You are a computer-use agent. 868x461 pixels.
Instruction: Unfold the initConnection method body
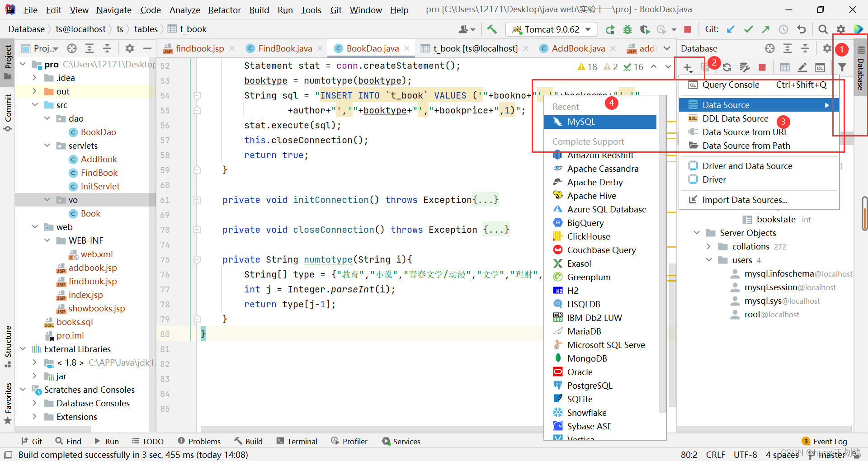coord(198,200)
